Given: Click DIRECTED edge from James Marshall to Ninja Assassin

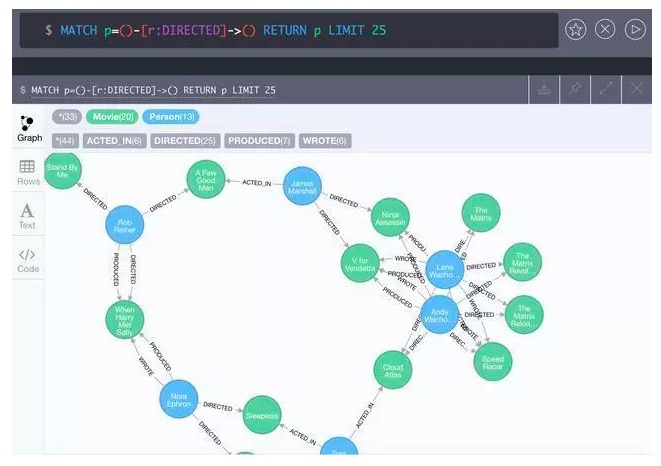Looking at the screenshot, I should 344,201.
